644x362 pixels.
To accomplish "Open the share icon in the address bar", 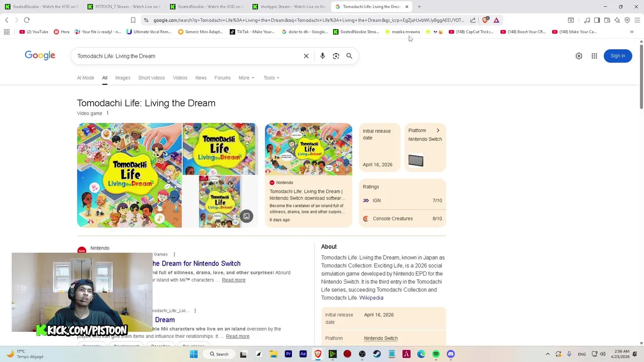I will point(473,20).
